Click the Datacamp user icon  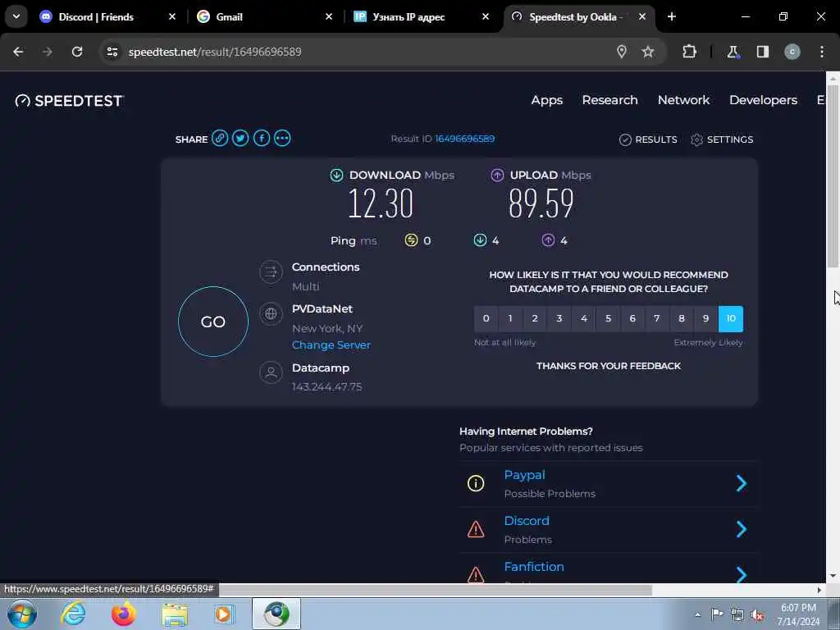point(271,372)
